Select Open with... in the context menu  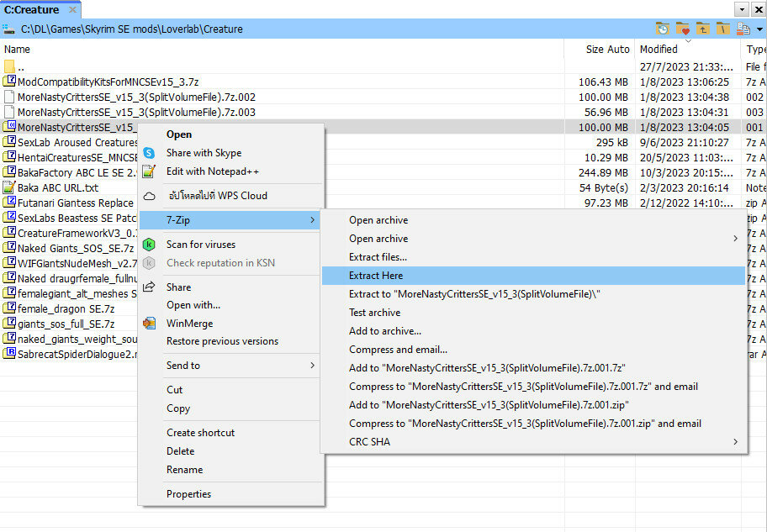(230, 305)
